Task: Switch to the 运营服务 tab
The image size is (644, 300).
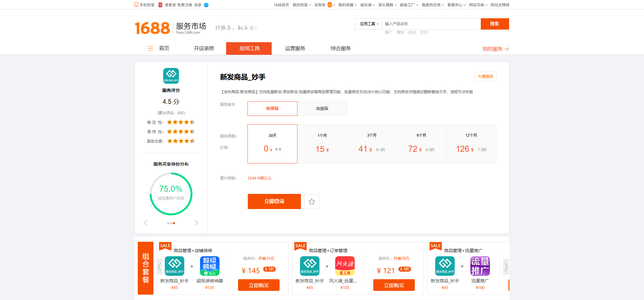Action: click(295, 48)
